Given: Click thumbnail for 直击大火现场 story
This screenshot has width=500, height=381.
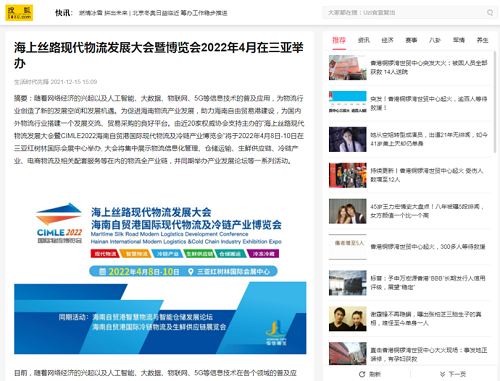Looking at the screenshot, I should 348,354.
